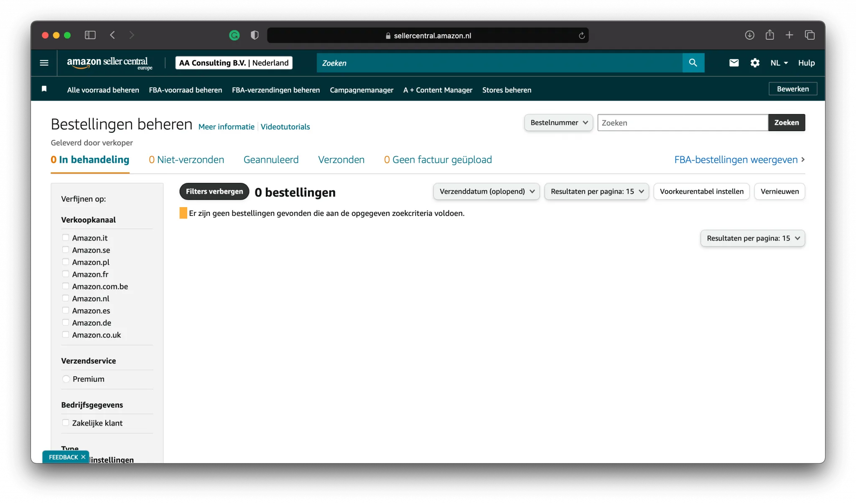Image resolution: width=856 pixels, height=504 pixels.
Task: Check the Amazon.com.be sales channel
Action: tap(66, 286)
